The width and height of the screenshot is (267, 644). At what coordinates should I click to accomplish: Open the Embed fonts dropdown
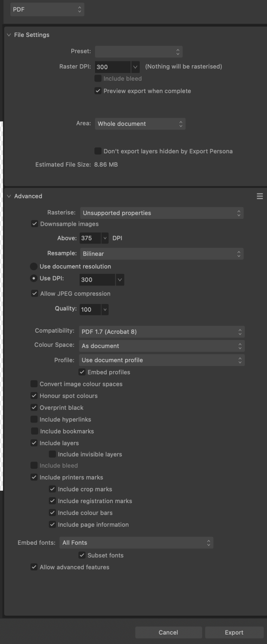coord(136,542)
